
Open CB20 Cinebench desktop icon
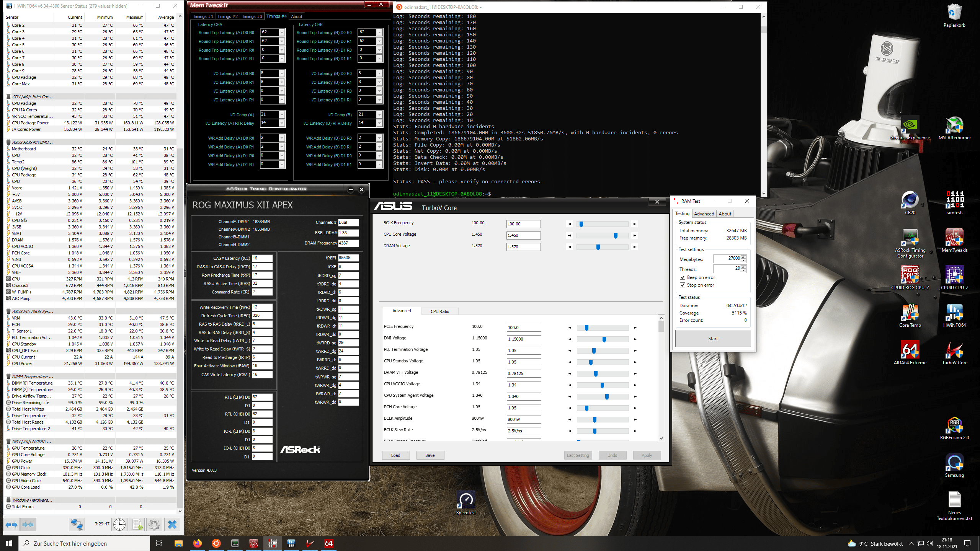910,203
